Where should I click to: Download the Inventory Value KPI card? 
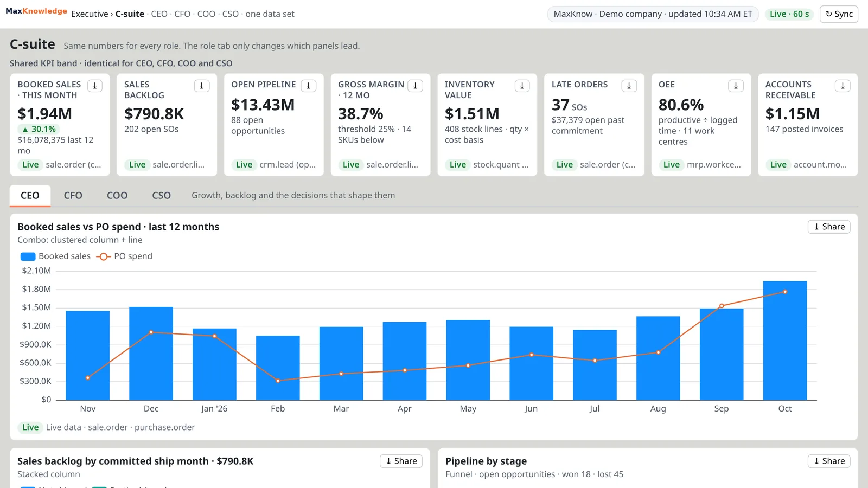click(522, 86)
